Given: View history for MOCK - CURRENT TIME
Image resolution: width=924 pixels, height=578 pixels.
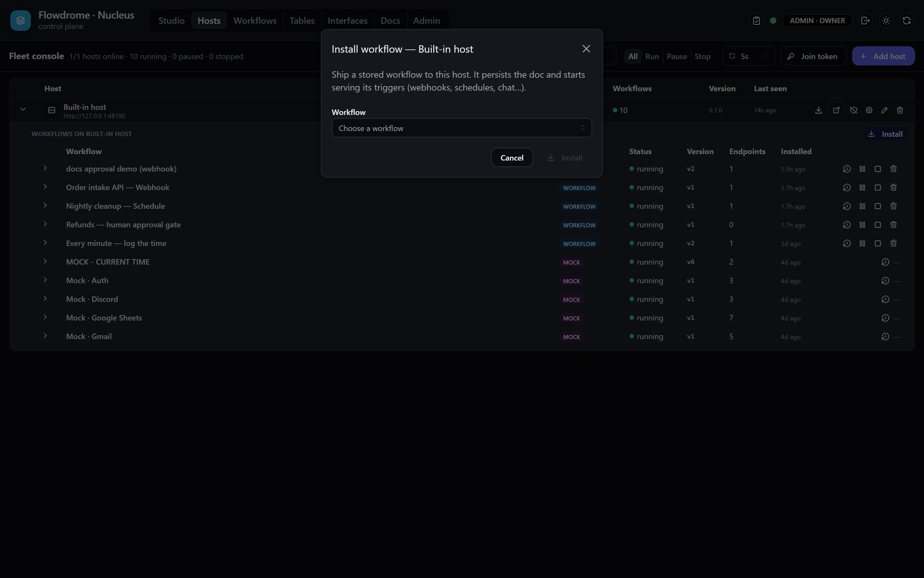Looking at the screenshot, I should (886, 262).
